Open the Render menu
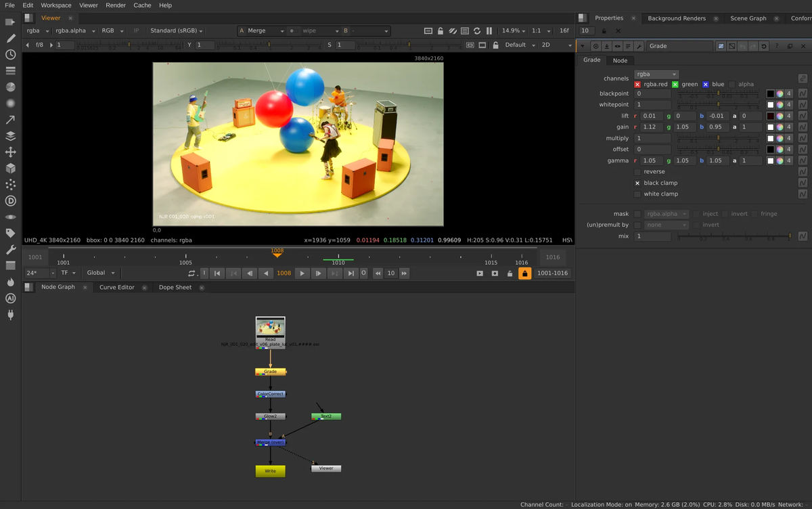 [116, 5]
